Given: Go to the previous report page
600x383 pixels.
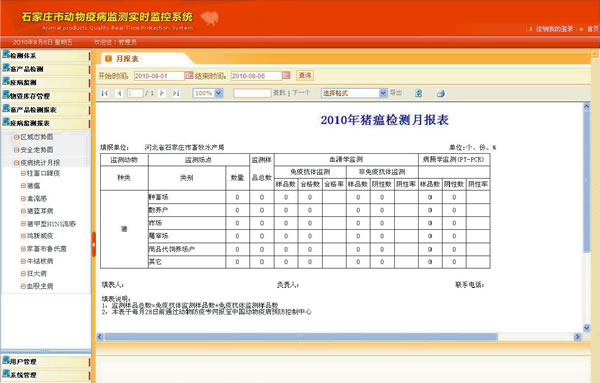Looking at the screenshot, I should coord(119,93).
